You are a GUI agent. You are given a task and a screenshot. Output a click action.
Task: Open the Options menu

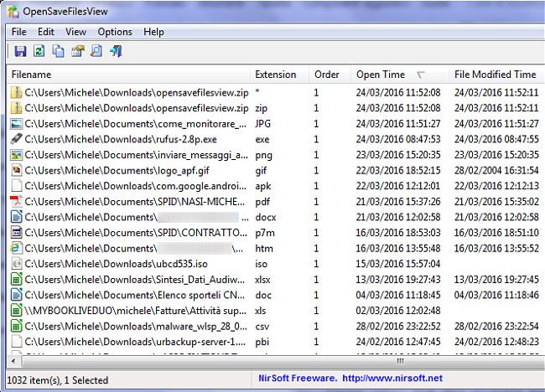(x=115, y=32)
